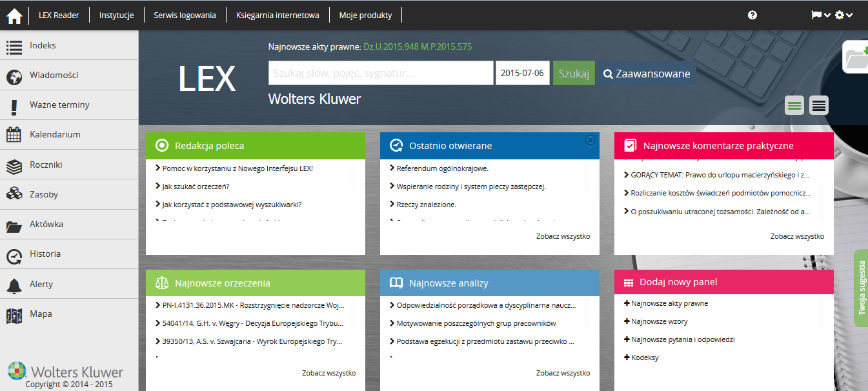Add the Najnowsze wzory panel
868x391 pixels.
pyautogui.click(x=656, y=321)
